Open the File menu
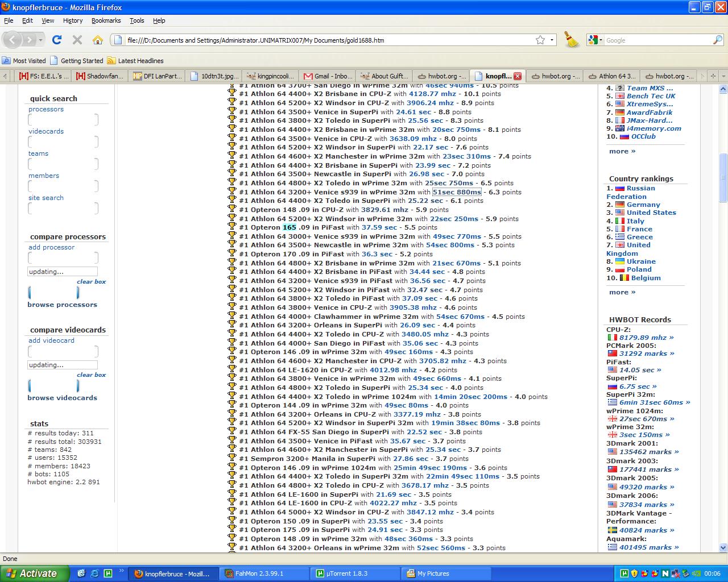 (x=9, y=20)
